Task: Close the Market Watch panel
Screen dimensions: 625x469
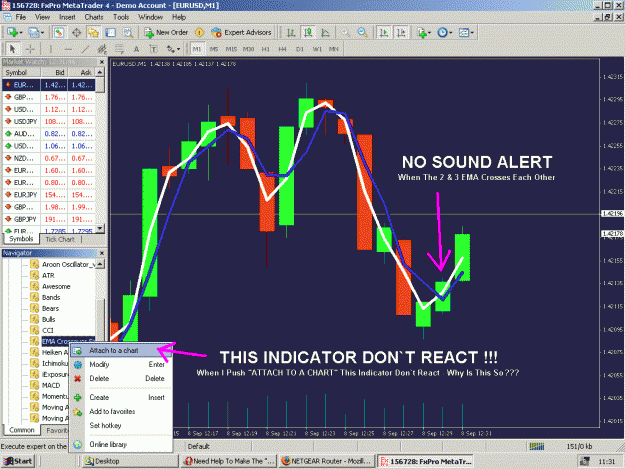Action: [102, 62]
